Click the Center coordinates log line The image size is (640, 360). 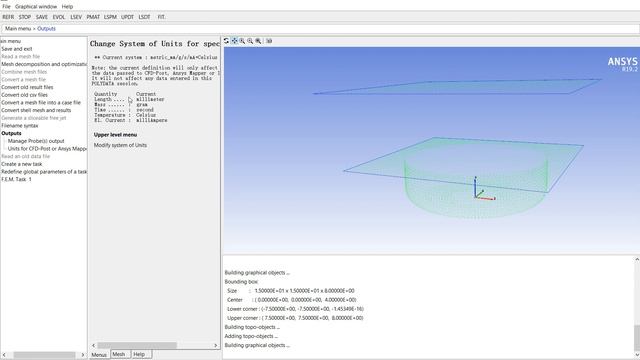tap(292, 300)
